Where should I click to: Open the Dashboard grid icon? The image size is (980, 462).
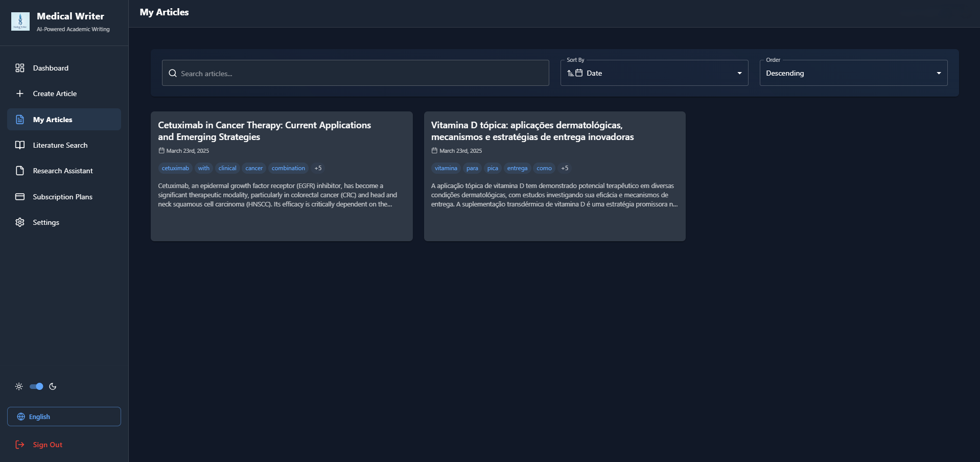coord(19,67)
